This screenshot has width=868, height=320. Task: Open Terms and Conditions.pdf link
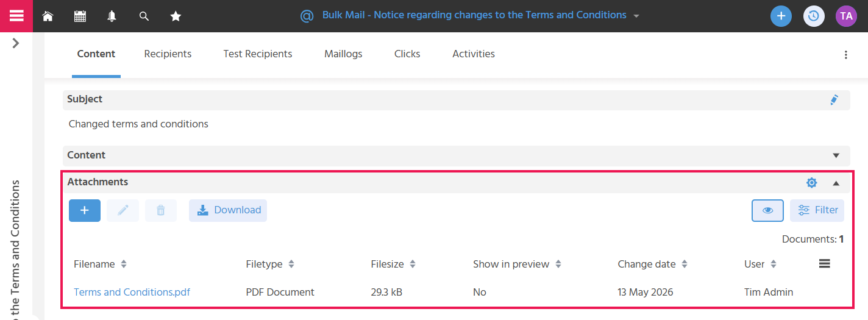click(132, 292)
